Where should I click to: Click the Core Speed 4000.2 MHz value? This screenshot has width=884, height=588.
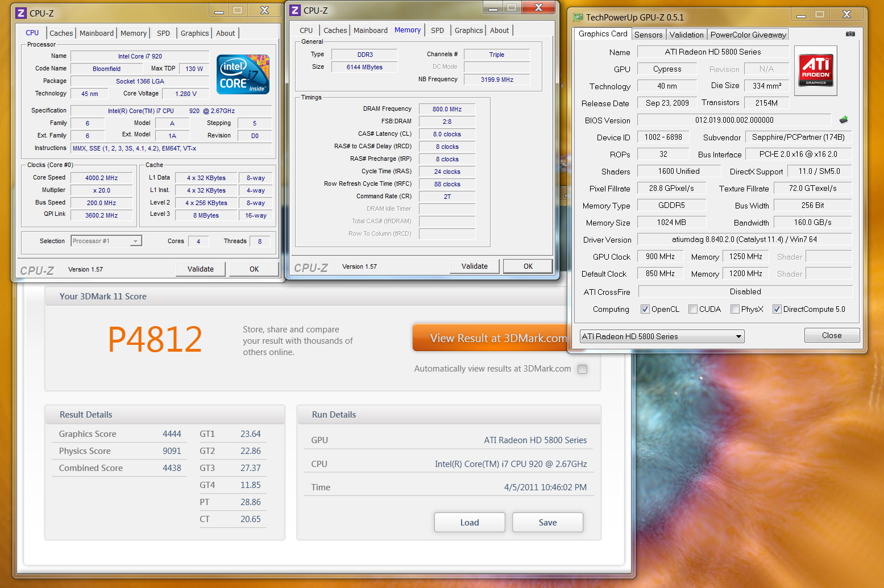tap(101, 178)
